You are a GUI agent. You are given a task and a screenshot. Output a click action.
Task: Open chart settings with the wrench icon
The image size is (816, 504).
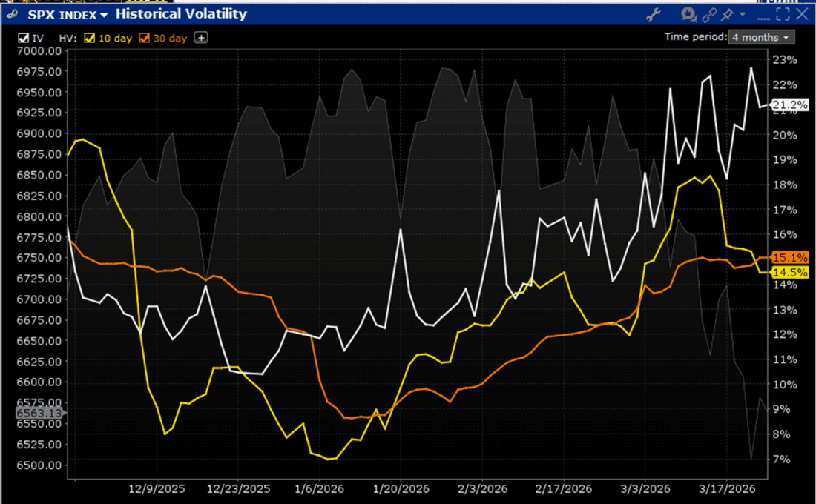click(x=654, y=14)
